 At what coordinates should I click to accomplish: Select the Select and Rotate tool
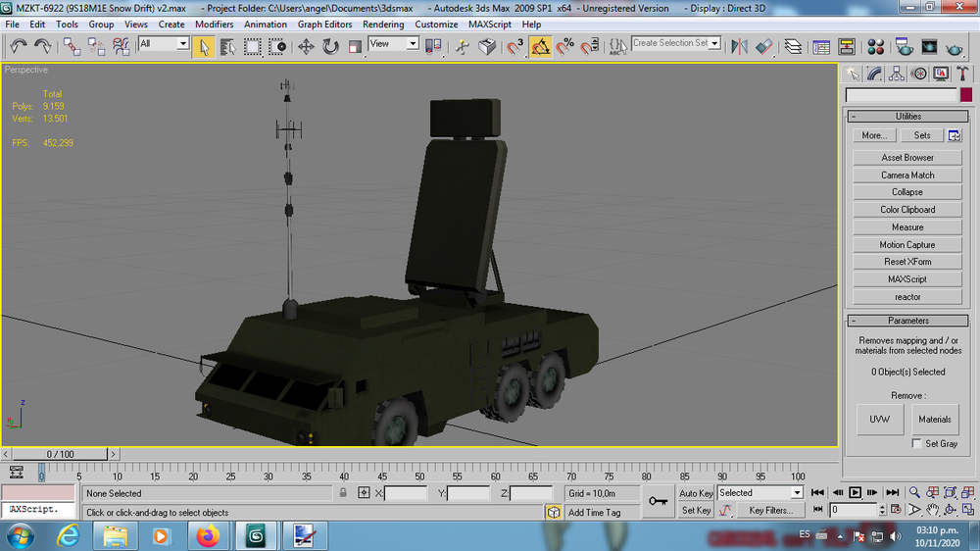point(330,46)
